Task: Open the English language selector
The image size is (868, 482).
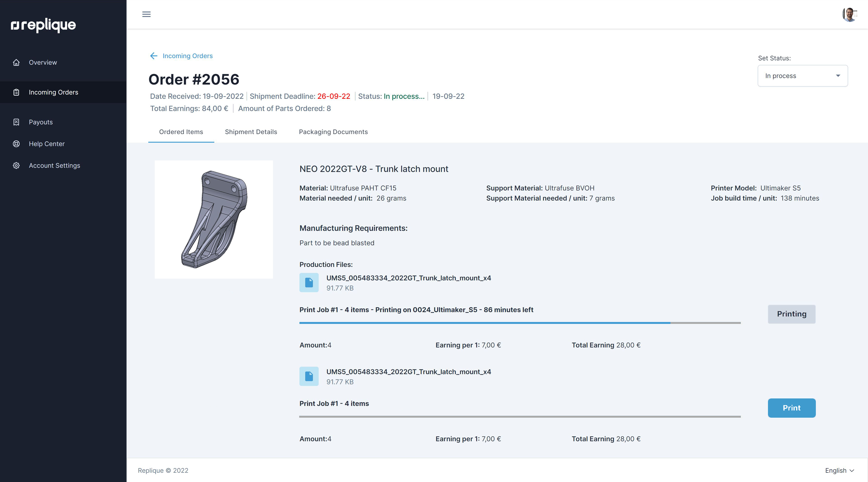Action: [x=839, y=470]
